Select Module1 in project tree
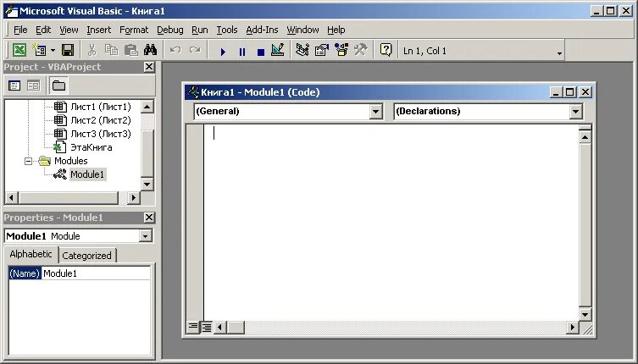Viewport: 638px width, 364px height. [87, 174]
